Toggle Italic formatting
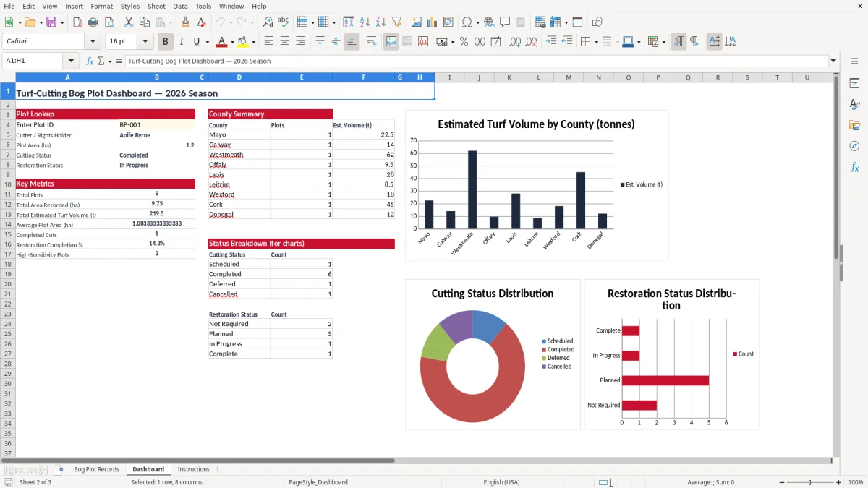 [x=182, y=42]
